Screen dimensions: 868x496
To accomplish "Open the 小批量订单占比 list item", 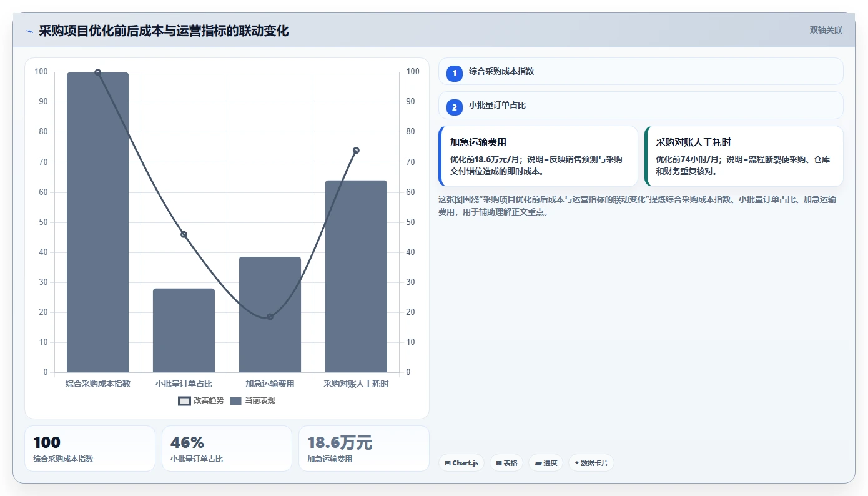I will [641, 105].
